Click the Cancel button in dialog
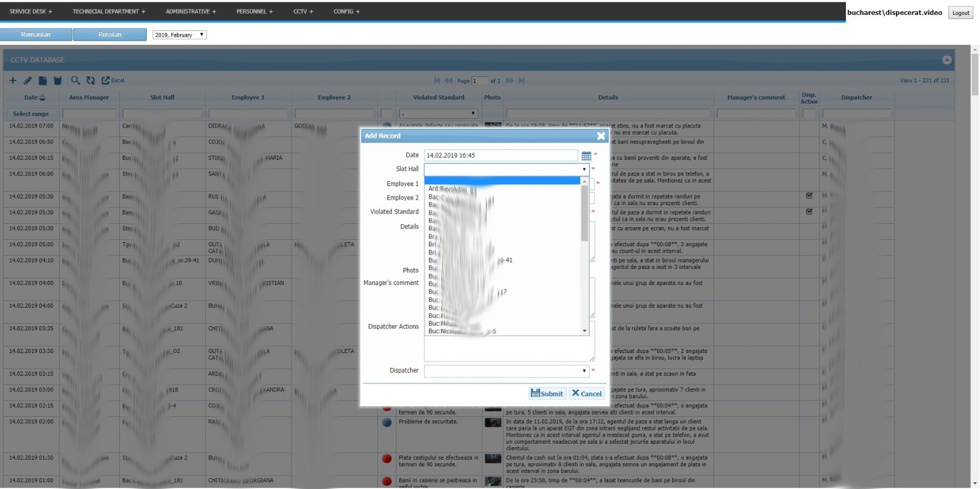 [587, 394]
